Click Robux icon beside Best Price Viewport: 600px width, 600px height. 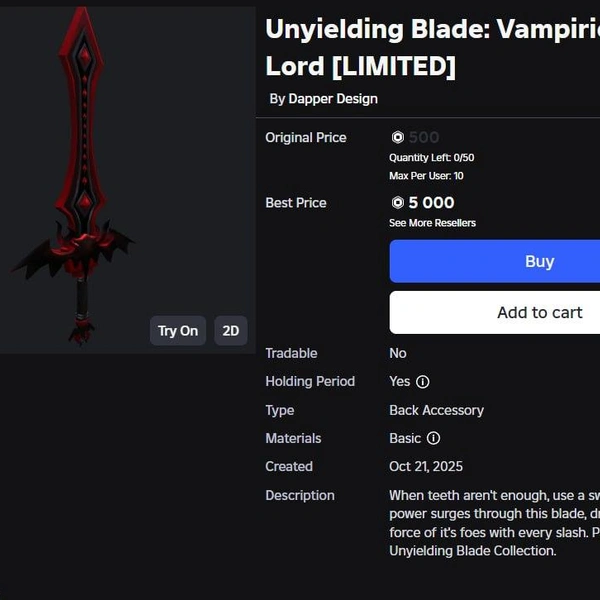(x=398, y=203)
